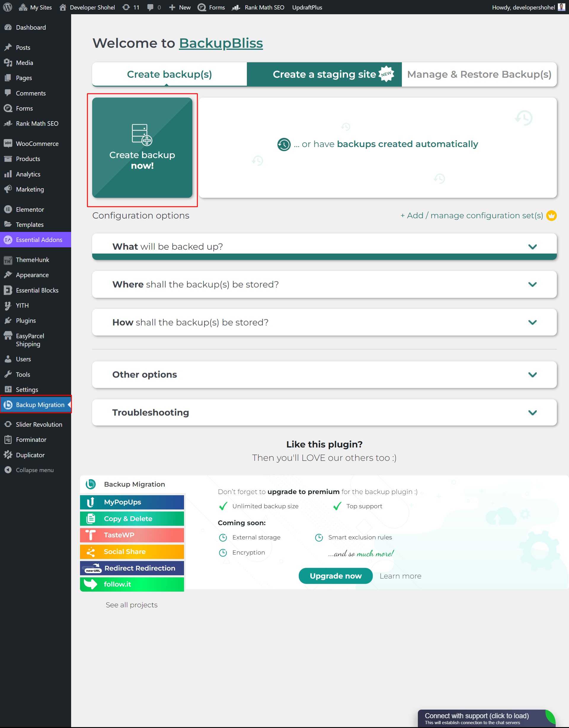Open the New content menu
This screenshot has width=569, height=728.
coord(180,7)
